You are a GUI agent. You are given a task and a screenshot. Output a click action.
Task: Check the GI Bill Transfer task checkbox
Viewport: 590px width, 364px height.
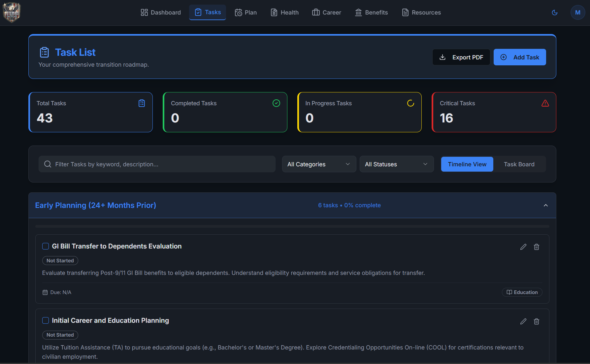tap(46, 246)
